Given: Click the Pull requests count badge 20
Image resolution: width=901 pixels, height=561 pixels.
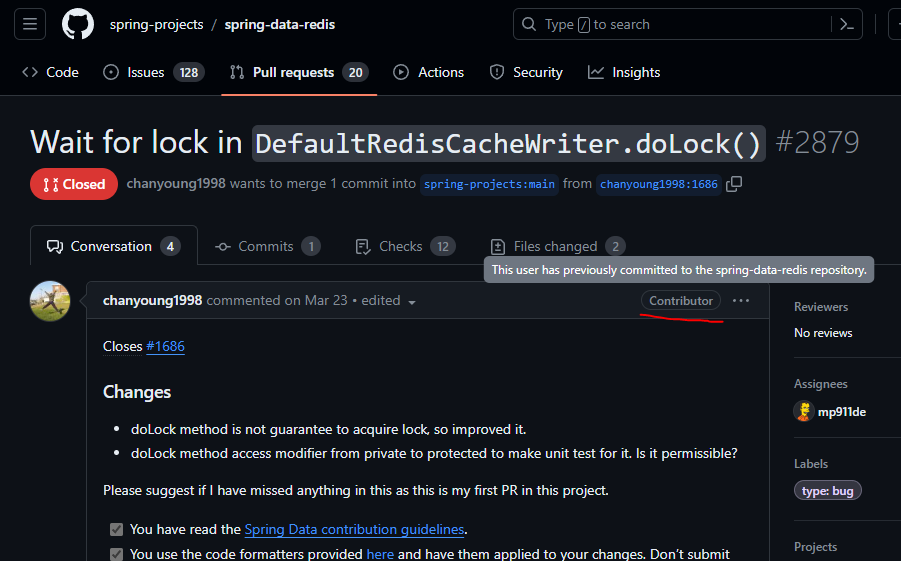Looking at the screenshot, I should click(x=356, y=72).
